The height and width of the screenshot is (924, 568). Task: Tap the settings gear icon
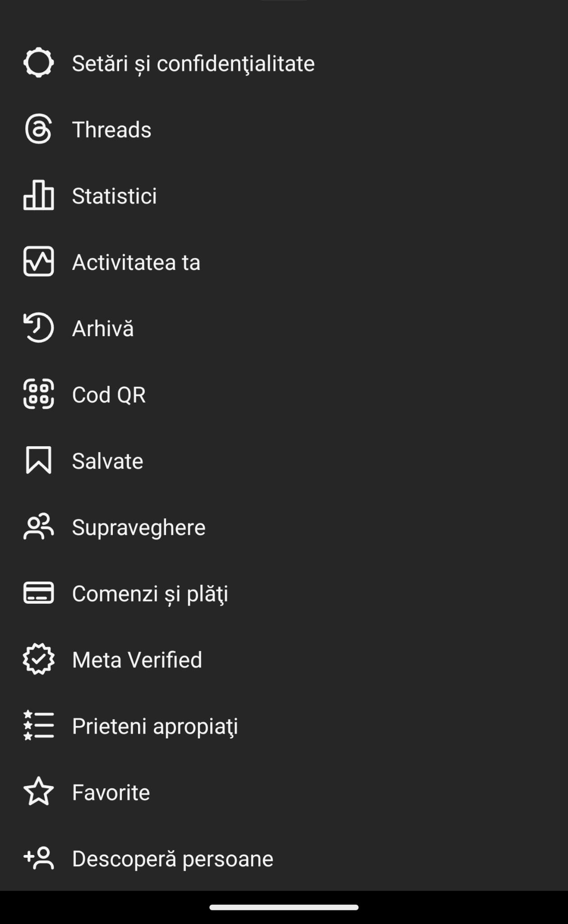[x=38, y=63]
